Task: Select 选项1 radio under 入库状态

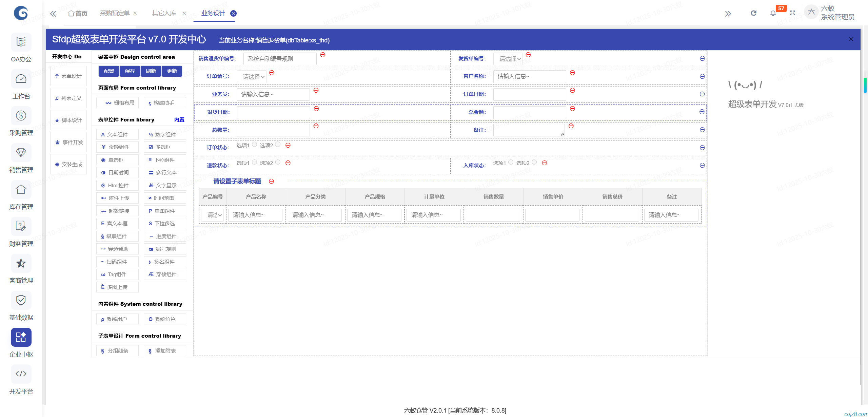Action: [511, 162]
